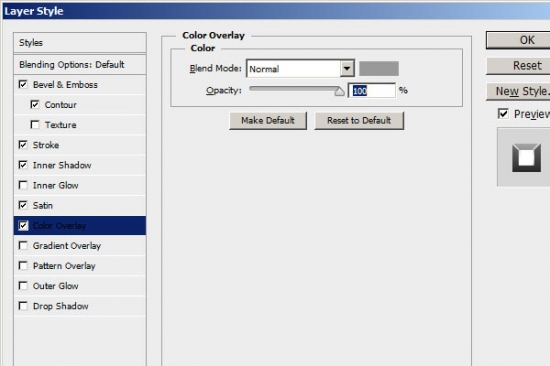Click the Opacity slider handle
Screen dimensions: 550x366
click(x=339, y=91)
